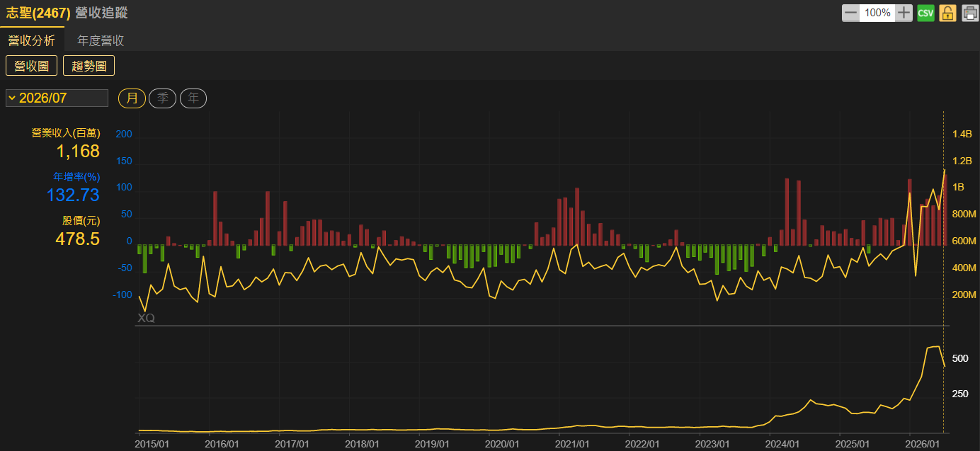980x451 pixels.
Task: Click the 250 stock price axis label
Action: (x=960, y=394)
